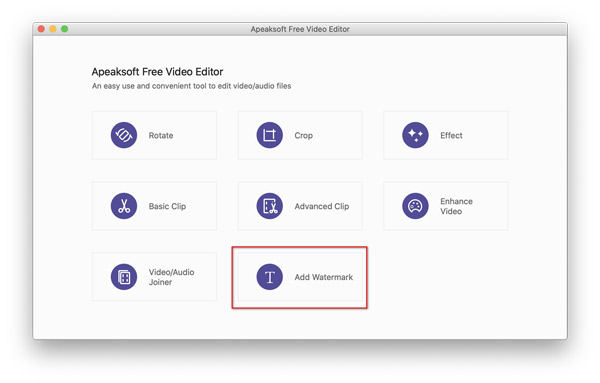The height and width of the screenshot is (383, 600).
Task: Maximize the window with the green button
Action: tap(65, 29)
